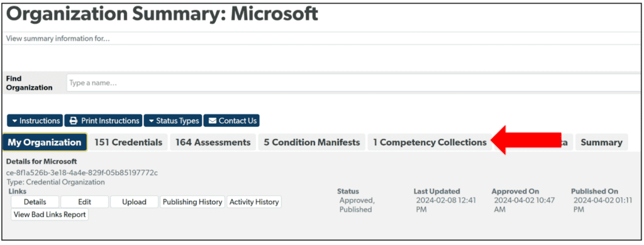Open Publishing History

pos(192,202)
